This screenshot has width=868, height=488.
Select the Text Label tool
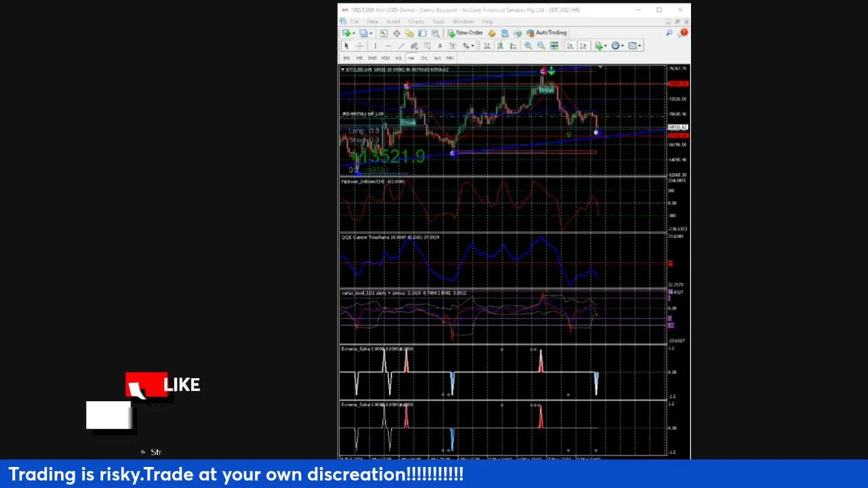pos(453,45)
